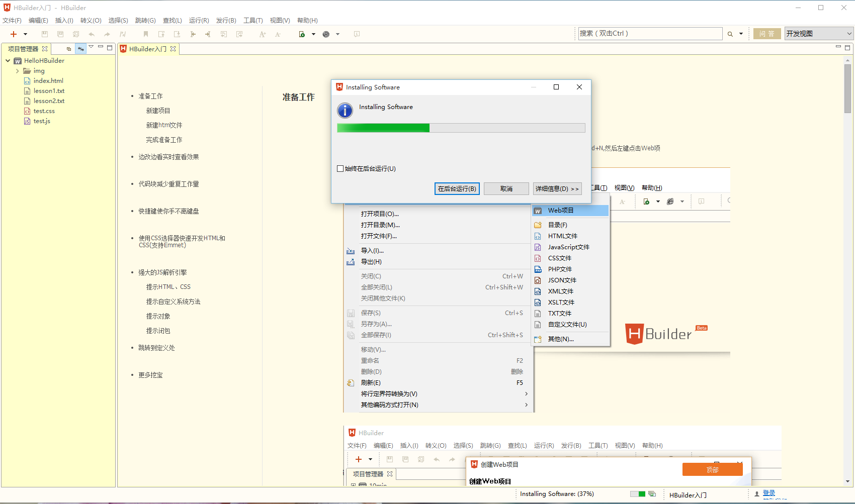Expand the img folder in HelloHBuilder
855x504 pixels.
coord(18,70)
